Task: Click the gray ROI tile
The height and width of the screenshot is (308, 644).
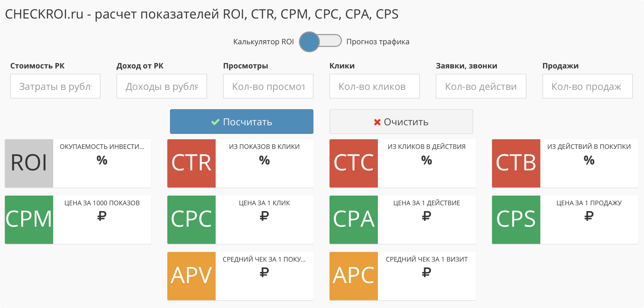Action: click(x=29, y=163)
